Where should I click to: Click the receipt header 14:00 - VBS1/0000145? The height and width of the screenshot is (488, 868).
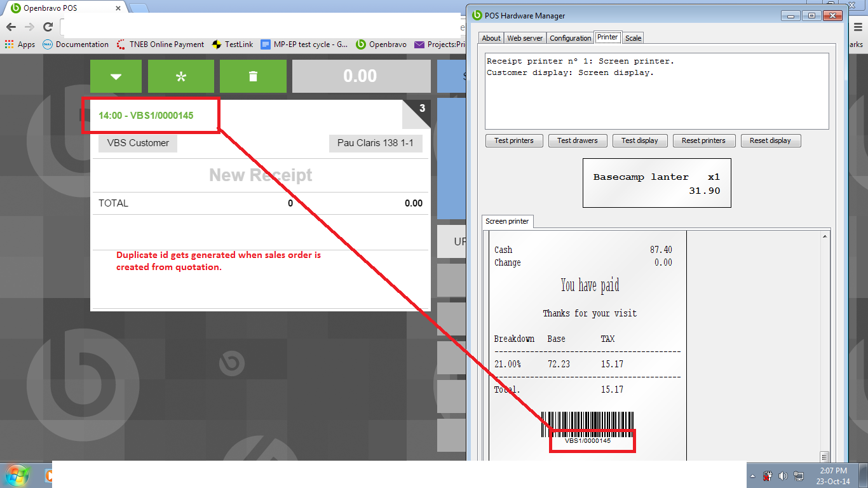pyautogui.click(x=146, y=116)
